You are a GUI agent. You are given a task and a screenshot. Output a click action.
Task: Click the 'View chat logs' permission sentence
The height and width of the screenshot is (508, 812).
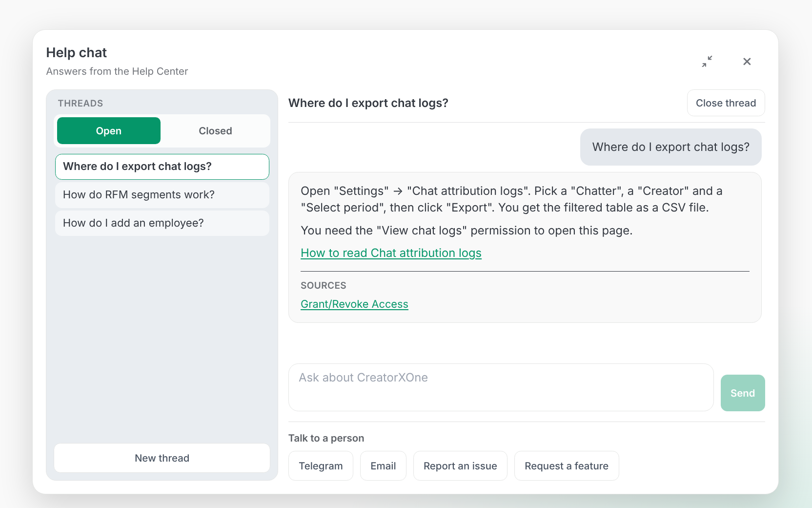pos(467,231)
